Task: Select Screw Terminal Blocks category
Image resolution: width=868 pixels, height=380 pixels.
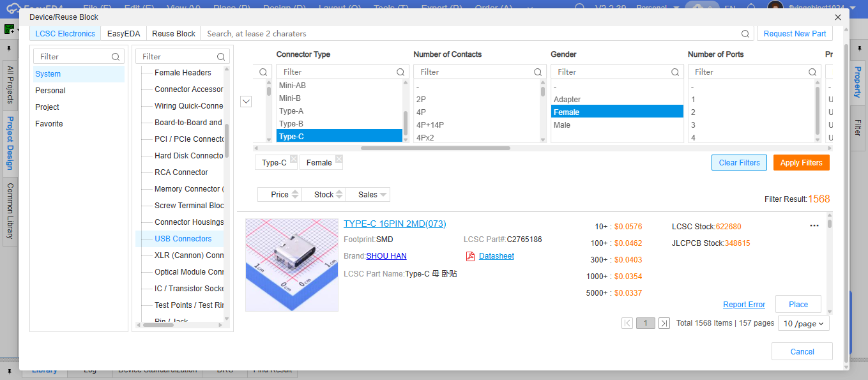Action: (189, 206)
